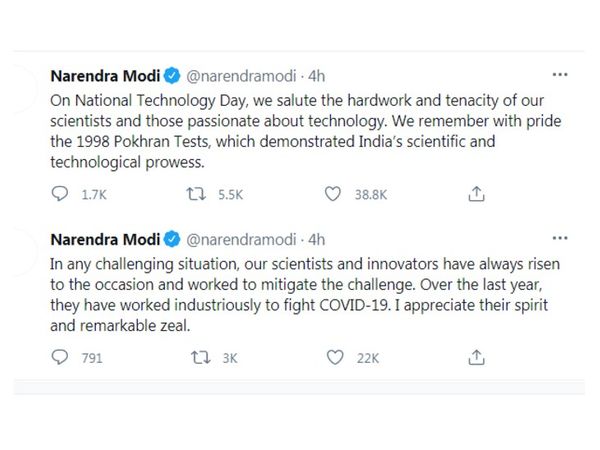Share the COVID-19 scientists tweet
The image size is (600, 450).
(x=476, y=358)
